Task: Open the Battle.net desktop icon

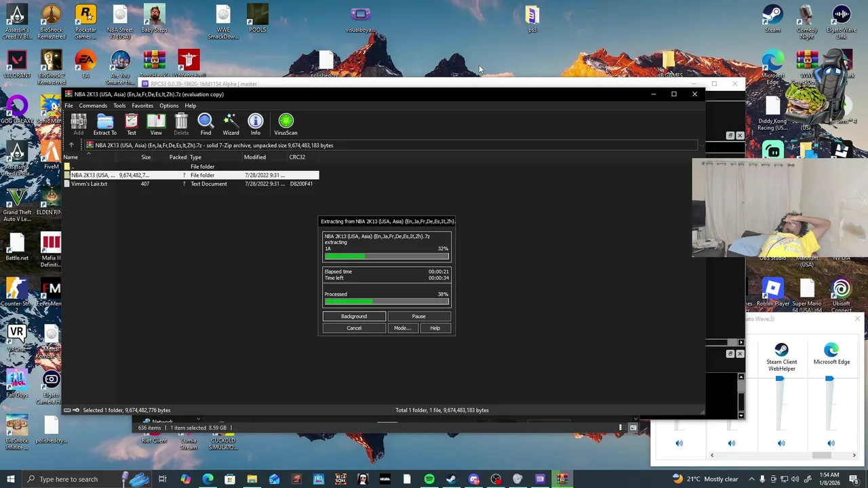Action: tap(17, 247)
